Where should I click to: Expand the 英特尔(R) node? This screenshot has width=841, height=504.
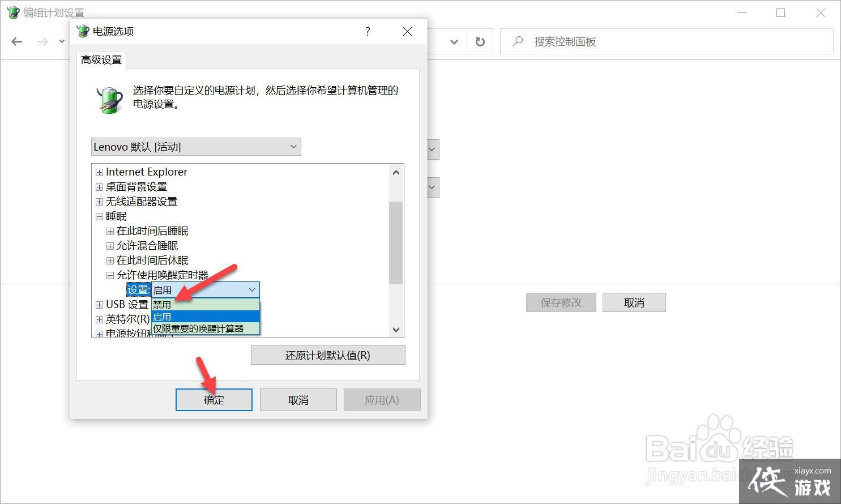(99, 319)
